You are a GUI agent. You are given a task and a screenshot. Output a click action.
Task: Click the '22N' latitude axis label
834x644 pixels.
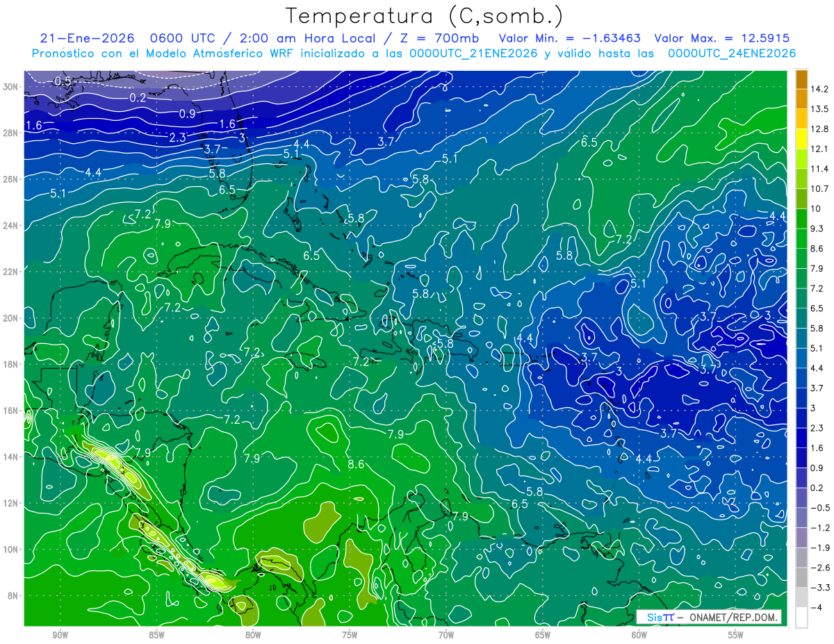coord(11,272)
